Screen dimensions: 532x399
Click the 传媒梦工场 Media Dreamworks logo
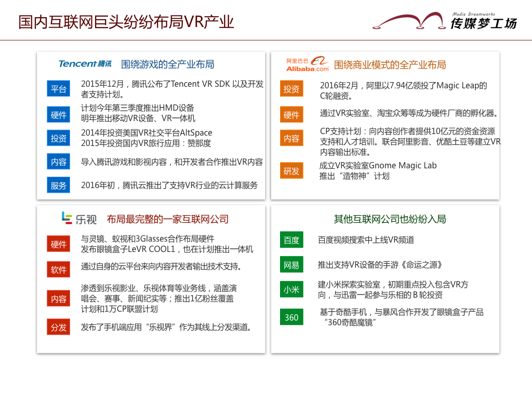(x=445, y=21)
